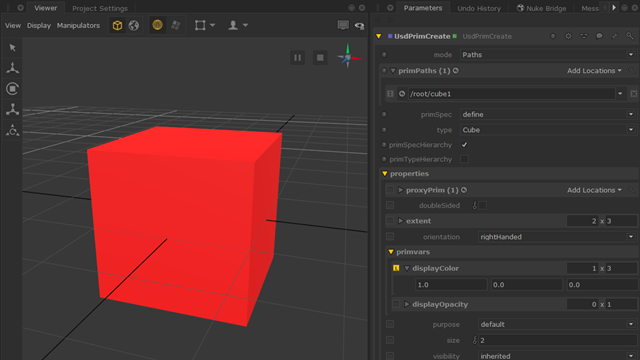This screenshot has width=640, height=360.
Task: Open the View menu
Action: pos(13,25)
